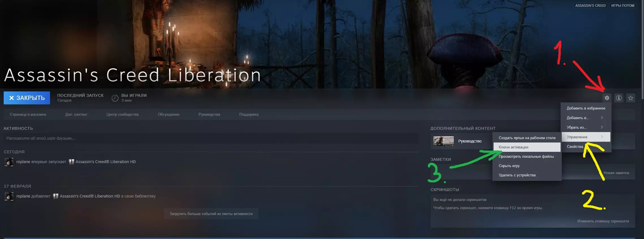Open the ASSASSIN'S CREED collection tag
Viewport: 644px width, 239px height.
pyautogui.click(x=590, y=6)
